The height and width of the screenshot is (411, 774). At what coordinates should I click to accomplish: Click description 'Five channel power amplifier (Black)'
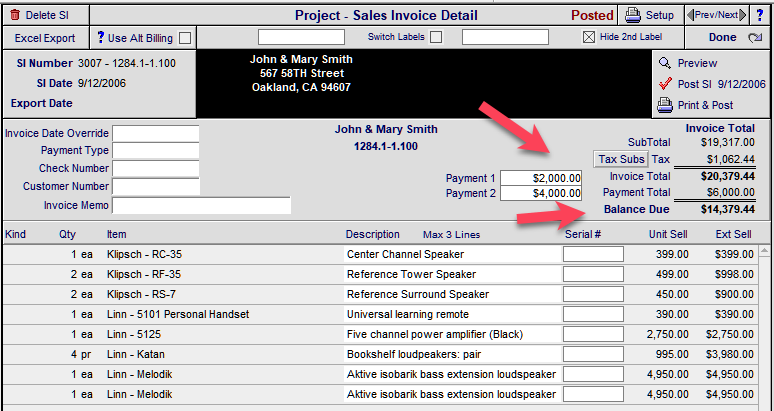click(435, 335)
